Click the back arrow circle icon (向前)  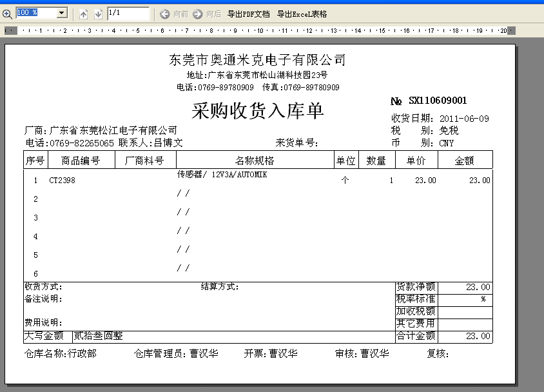coord(165,14)
